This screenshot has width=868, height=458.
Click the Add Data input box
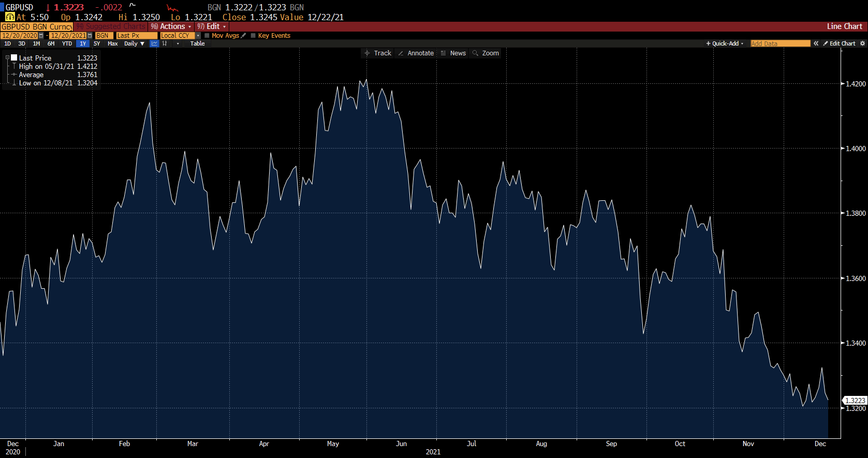pyautogui.click(x=780, y=43)
